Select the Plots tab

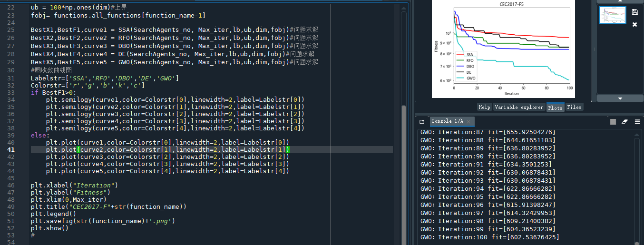click(x=555, y=108)
